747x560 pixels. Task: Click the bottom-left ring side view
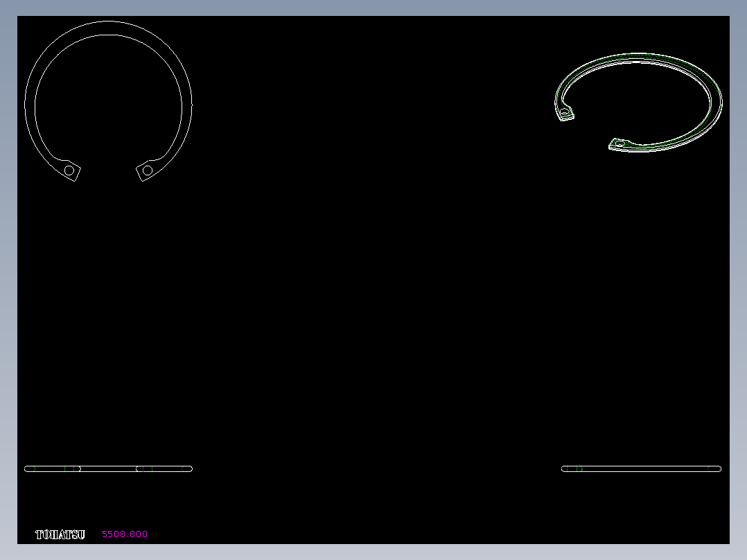point(108,469)
